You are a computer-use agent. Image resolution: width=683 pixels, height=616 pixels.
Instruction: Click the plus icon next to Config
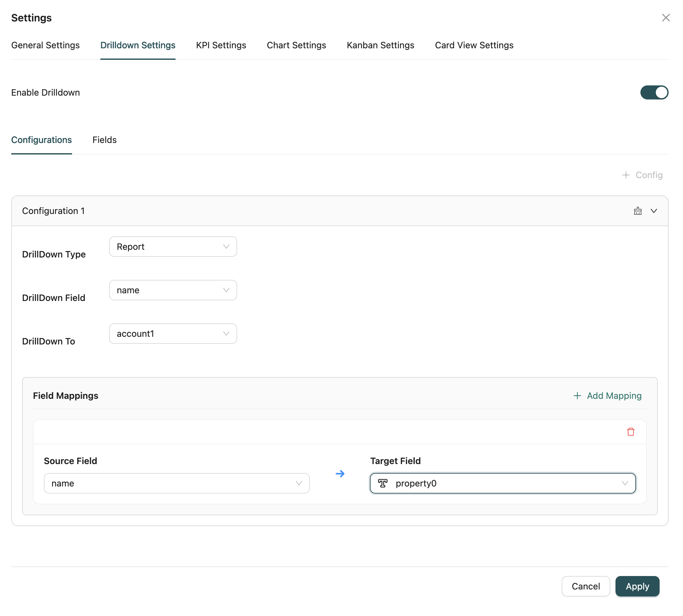(626, 175)
